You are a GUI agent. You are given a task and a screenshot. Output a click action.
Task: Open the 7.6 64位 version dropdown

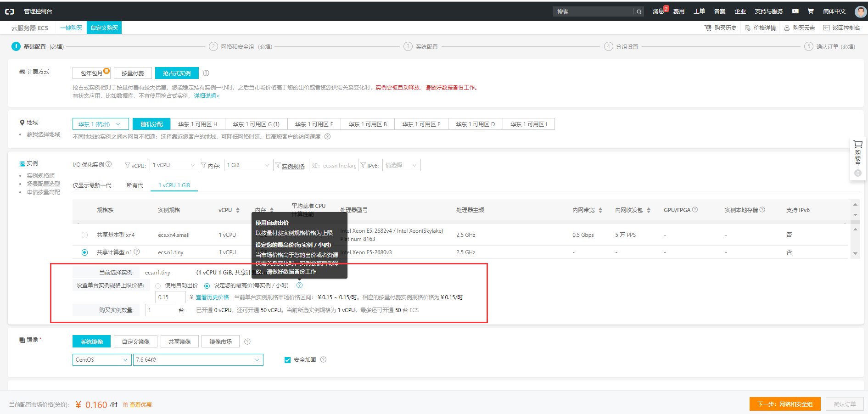click(198, 360)
